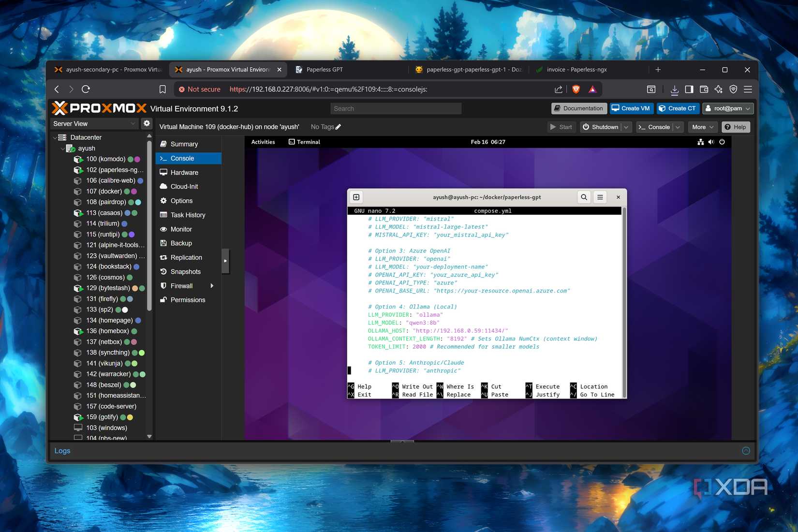Open the terminal hamburger menu
Screen dimensions: 798x532
pos(600,197)
